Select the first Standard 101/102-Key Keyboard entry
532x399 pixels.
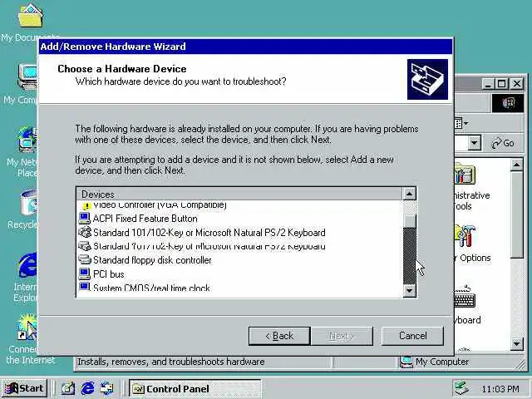(209, 233)
